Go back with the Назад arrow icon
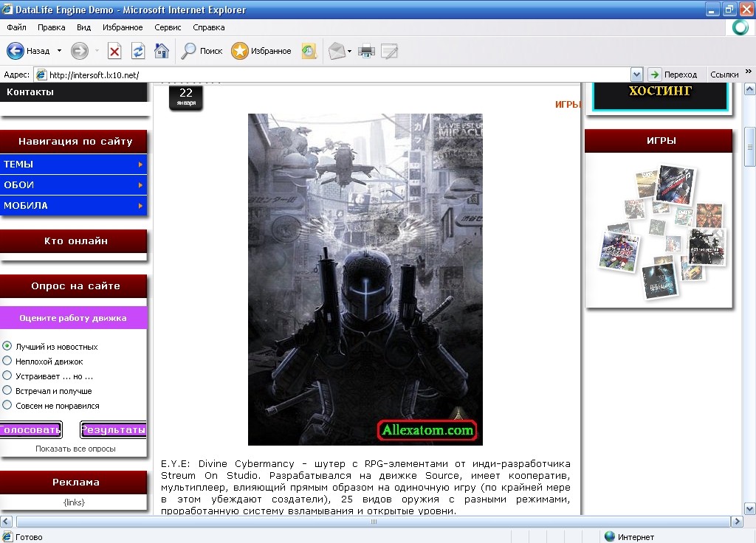 pos(15,51)
